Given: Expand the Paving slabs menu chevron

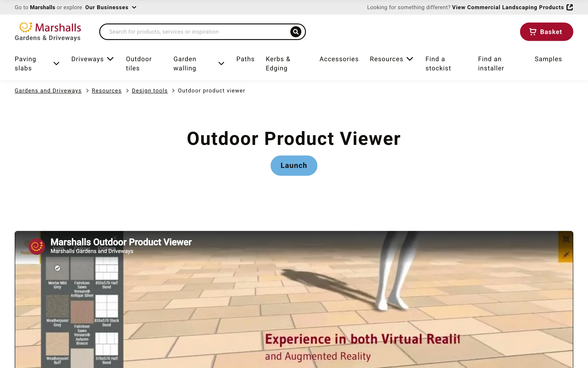Looking at the screenshot, I should pos(56,63).
